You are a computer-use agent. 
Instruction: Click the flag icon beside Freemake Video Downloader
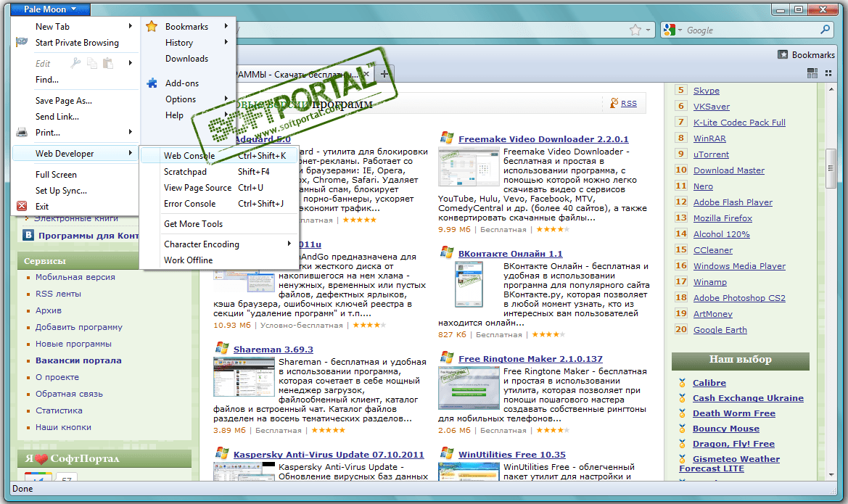pyautogui.click(x=447, y=138)
